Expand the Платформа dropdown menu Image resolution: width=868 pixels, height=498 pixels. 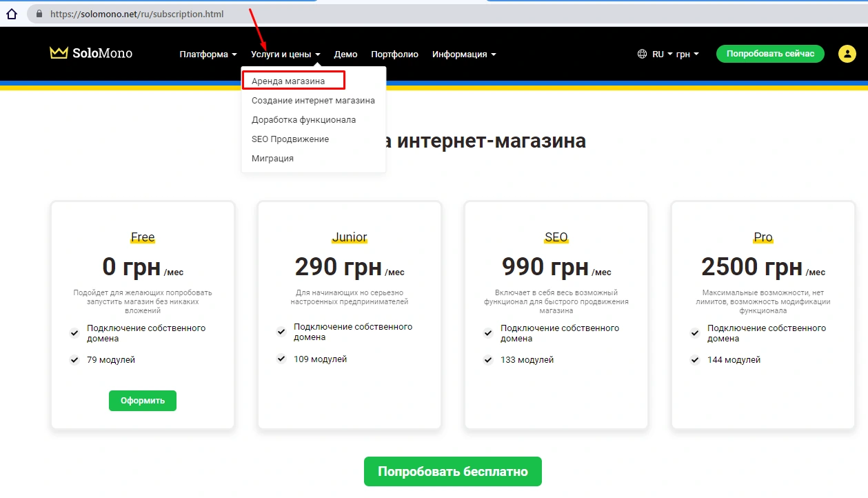click(208, 54)
